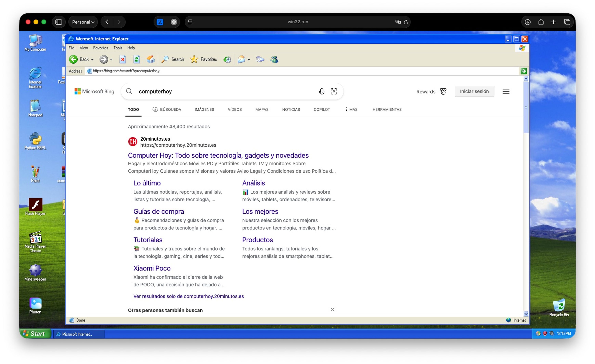This screenshot has height=364, width=595.
Task: Open the IE Search toolbar button
Action: [173, 59]
